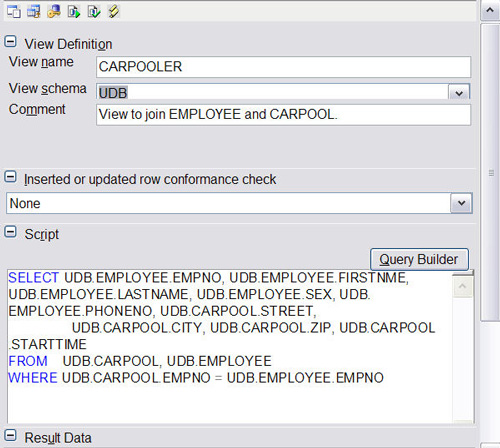The width and height of the screenshot is (500, 448).
Task: Click the script editor scroll up arrow
Action: click(x=462, y=286)
